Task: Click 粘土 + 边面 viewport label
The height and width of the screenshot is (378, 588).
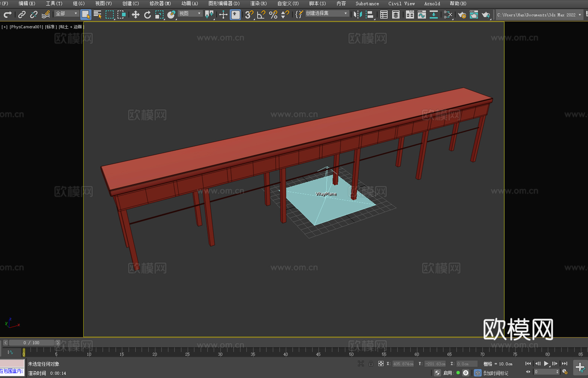Action: (71, 27)
